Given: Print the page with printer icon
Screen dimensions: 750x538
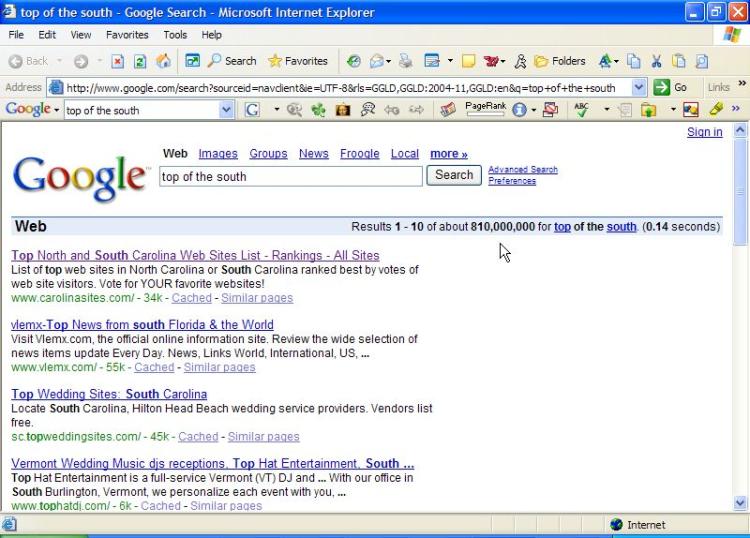Looking at the screenshot, I should (x=406, y=61).
